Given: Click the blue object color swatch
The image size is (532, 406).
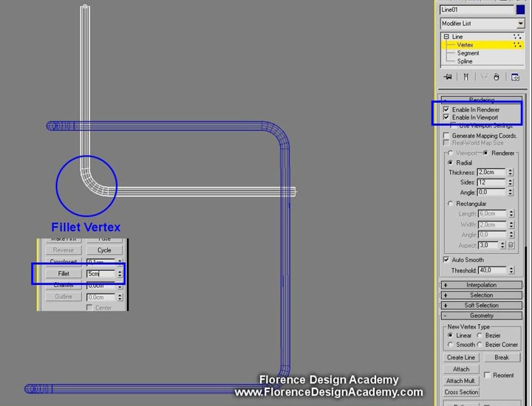Looking at the screenshot, I should pyautogui.click(x=520, y=10).
